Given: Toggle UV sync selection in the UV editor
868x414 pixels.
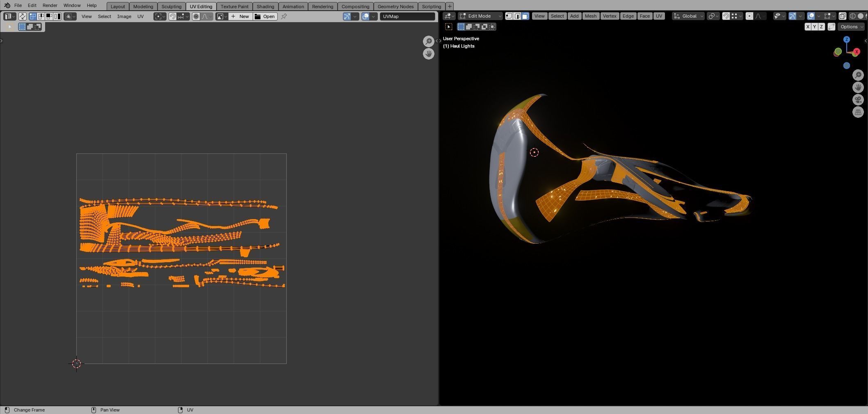Looking at the screenshot, I should click(22, 16).
